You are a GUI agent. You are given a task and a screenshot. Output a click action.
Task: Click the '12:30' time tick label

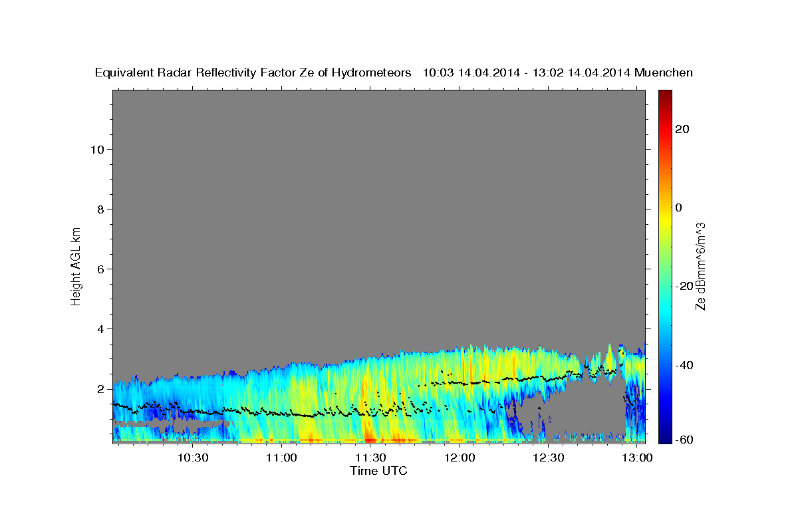click(548, 458)
